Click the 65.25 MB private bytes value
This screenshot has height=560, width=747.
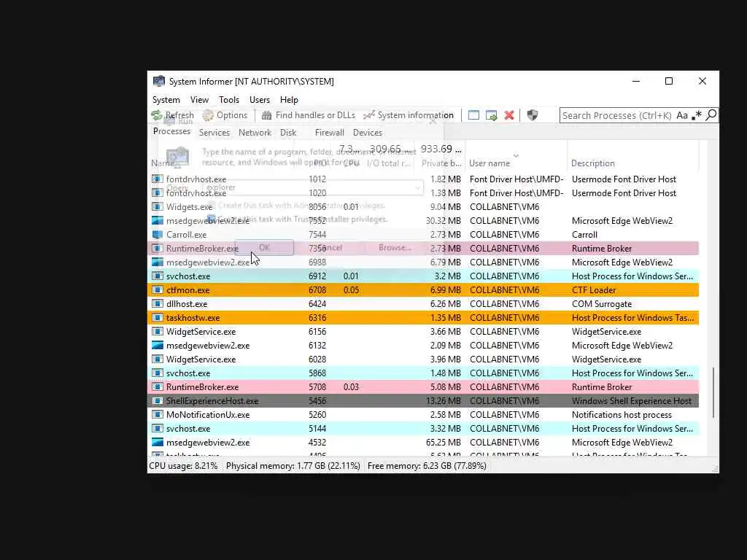point(444,443)
